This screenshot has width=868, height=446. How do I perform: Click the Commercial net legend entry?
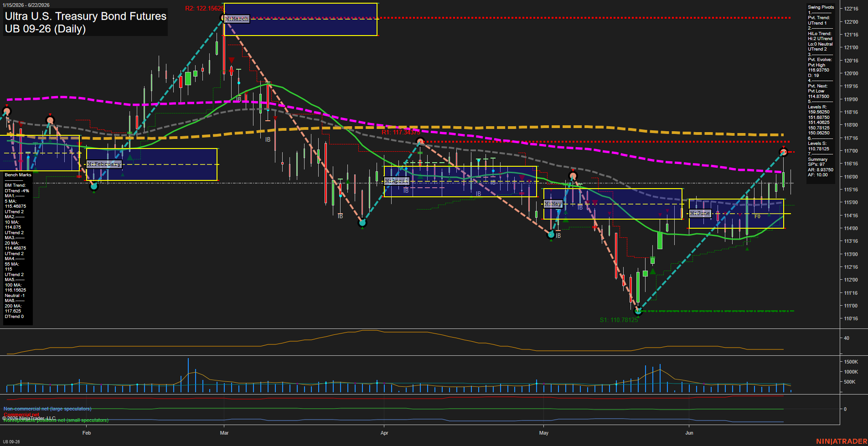pyautogui.click(x=21, y=415)
